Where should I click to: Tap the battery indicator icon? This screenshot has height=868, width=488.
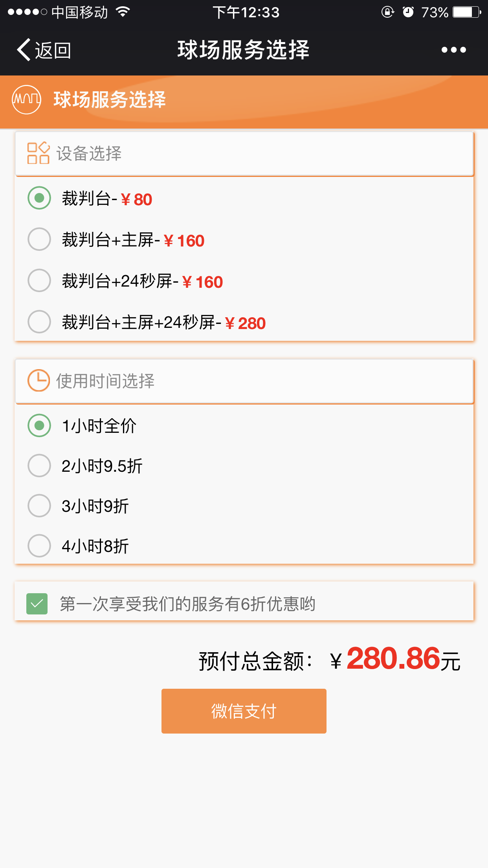[466, 12]
